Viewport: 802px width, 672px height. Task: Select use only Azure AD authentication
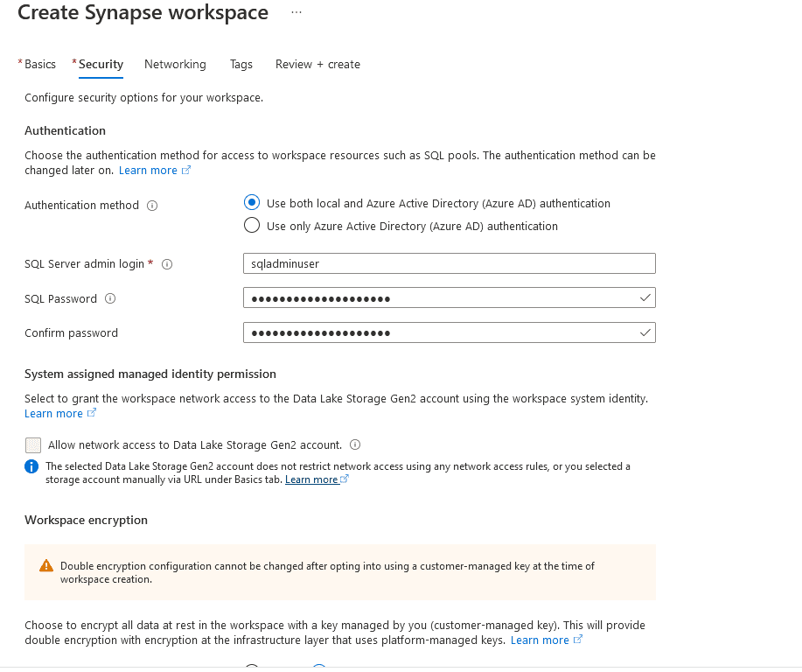click(252, 226)
